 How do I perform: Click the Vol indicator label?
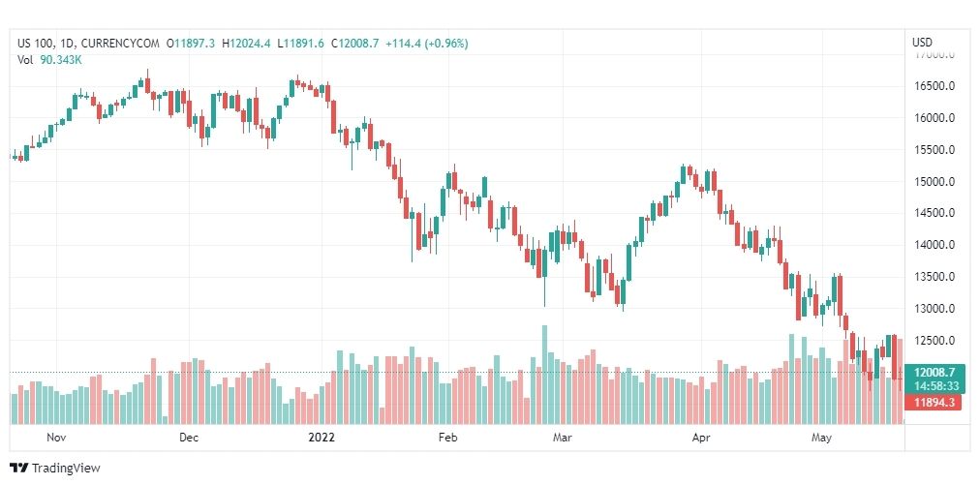[24, 60]
